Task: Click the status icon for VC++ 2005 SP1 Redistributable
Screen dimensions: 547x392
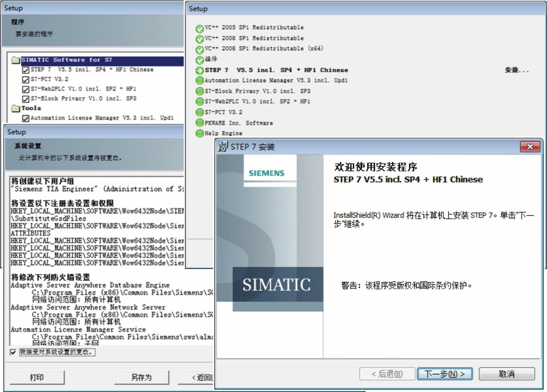Action: pos(199,29)
